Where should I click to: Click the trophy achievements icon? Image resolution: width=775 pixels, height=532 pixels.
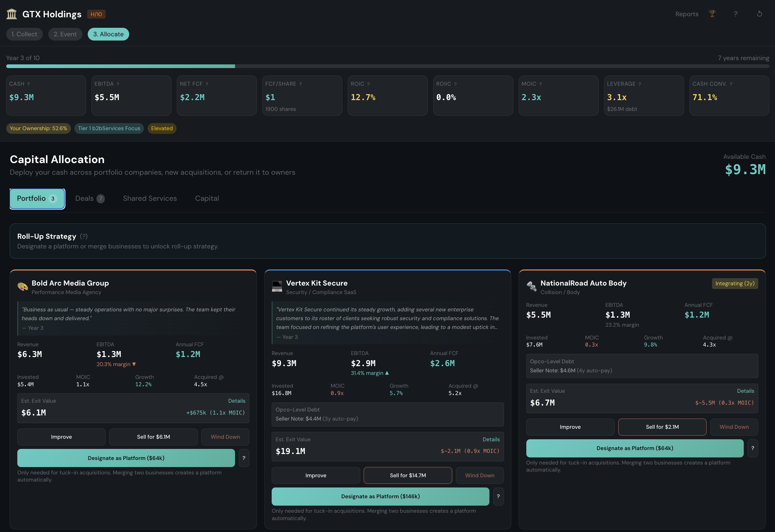712,14
